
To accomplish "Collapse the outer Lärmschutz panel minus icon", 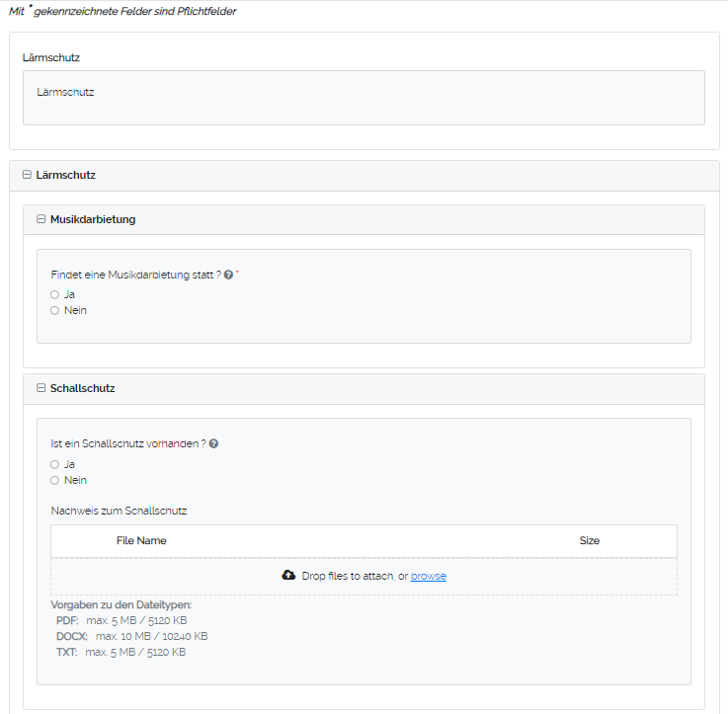I will point(27,175).
